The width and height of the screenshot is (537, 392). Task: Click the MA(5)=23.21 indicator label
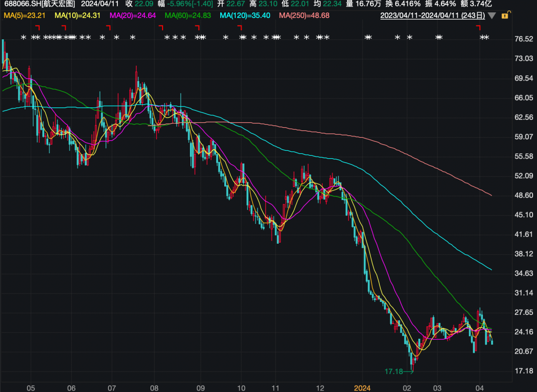tap(24, 15)
